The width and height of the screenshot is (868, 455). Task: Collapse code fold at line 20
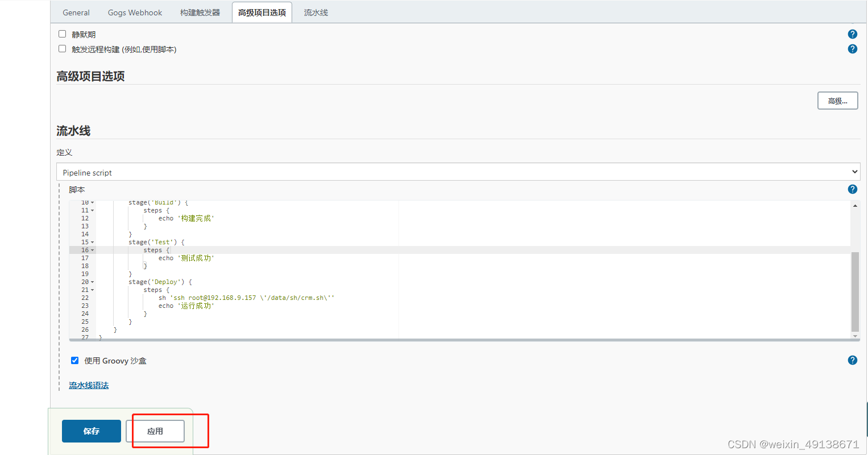93,282
